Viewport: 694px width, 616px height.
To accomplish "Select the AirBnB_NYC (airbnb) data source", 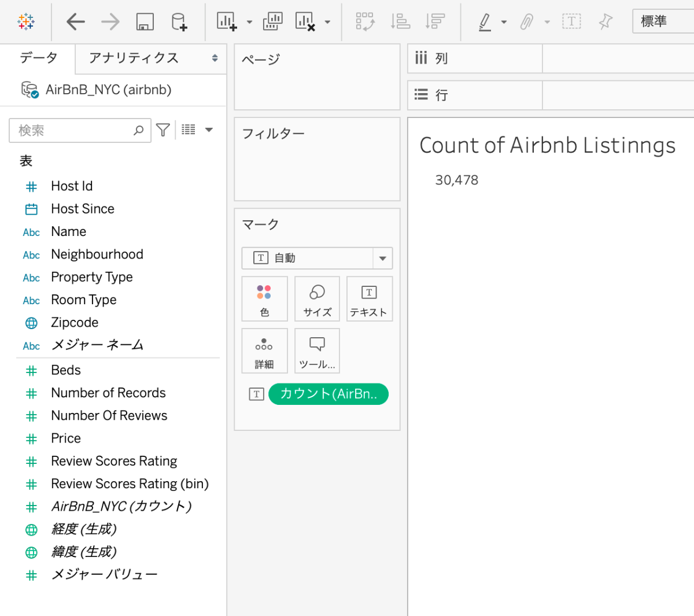I will point(108,90).
